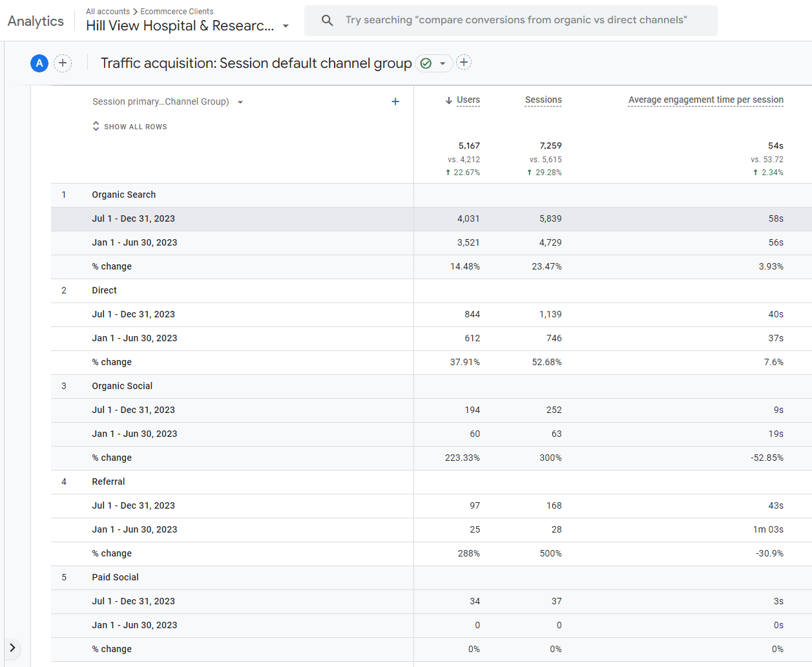Viewport: 812px width, 667px height.
Task: Click the Ecommerce Clients breadcrumb
Action: (177, 12)
